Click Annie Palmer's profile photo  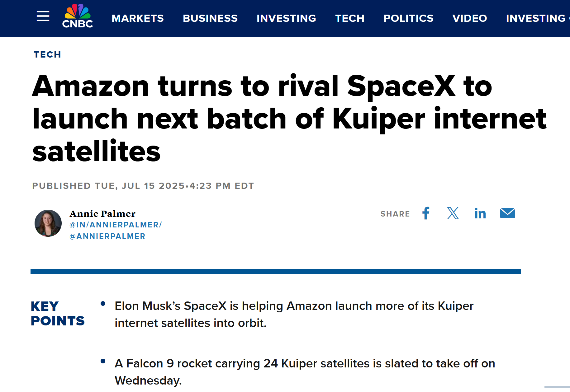tap(48, 223)
